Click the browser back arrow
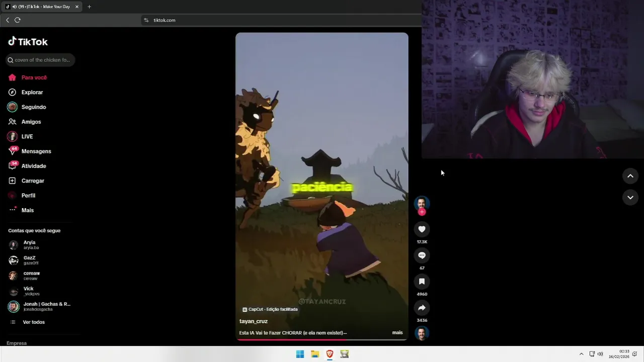Screen dimensions: 644x362 (8, 20)
